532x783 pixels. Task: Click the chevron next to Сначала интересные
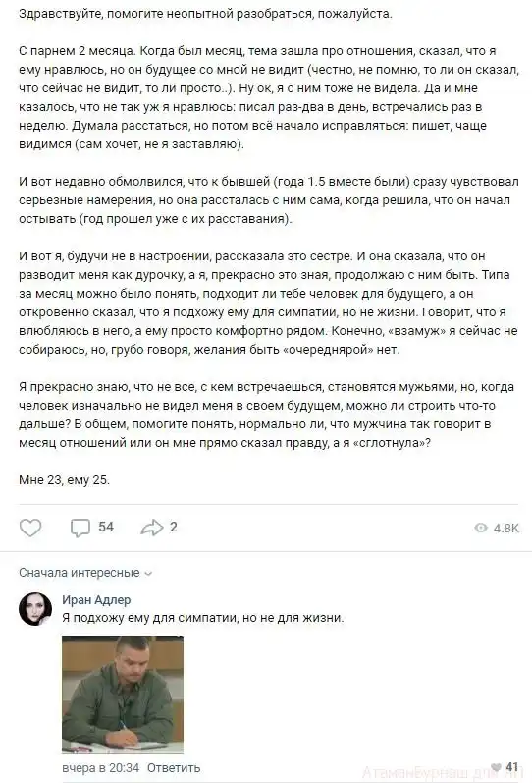[x=147, y=574]
